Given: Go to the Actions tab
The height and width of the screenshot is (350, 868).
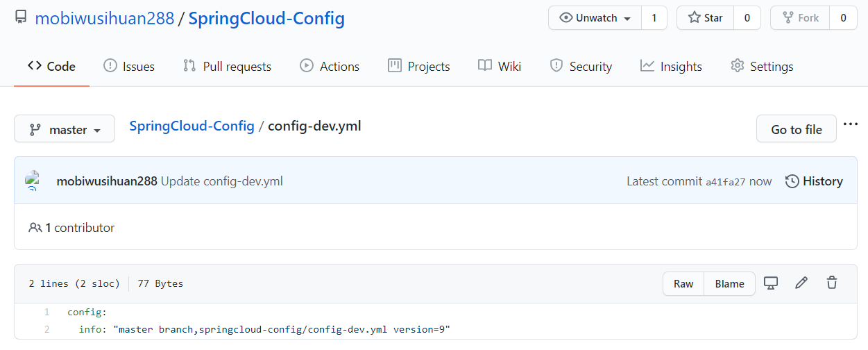Looking at the screenshot, I should 330,67.
